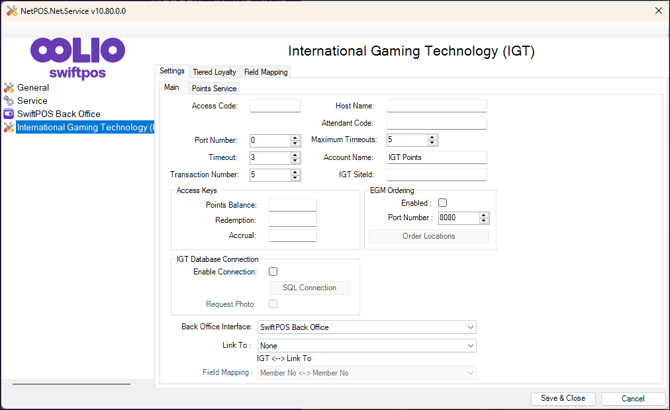Select the Main sub-tab
The image size is (670, 410).
tap(172, 88)
